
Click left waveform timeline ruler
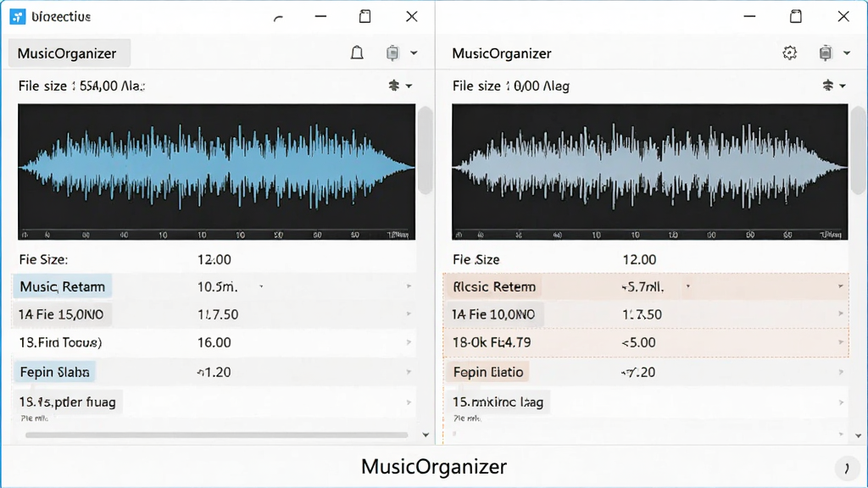pyautogui.click(x=216, y=235)
